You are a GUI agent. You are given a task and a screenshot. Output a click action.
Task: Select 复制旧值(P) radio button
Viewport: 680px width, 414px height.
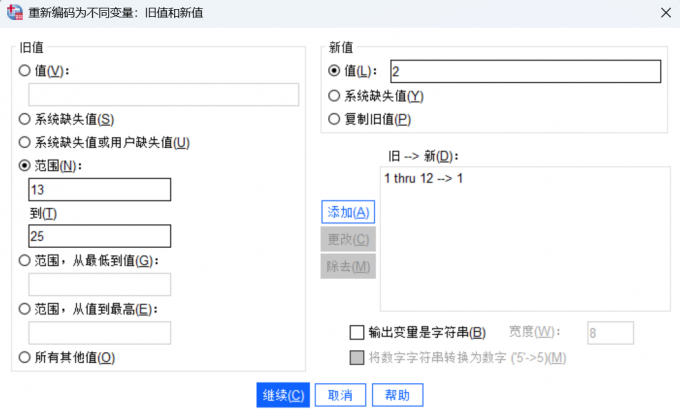(334, 119)
